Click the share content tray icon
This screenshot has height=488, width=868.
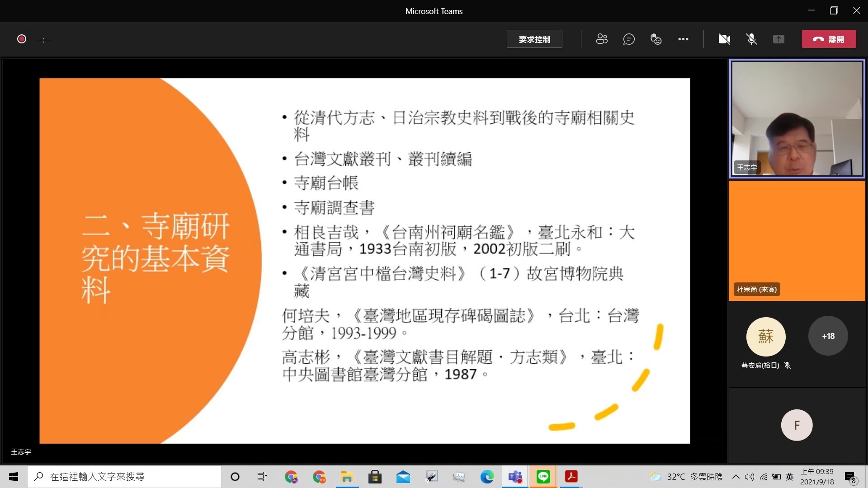pyautogui.click(x=778, y=39)
